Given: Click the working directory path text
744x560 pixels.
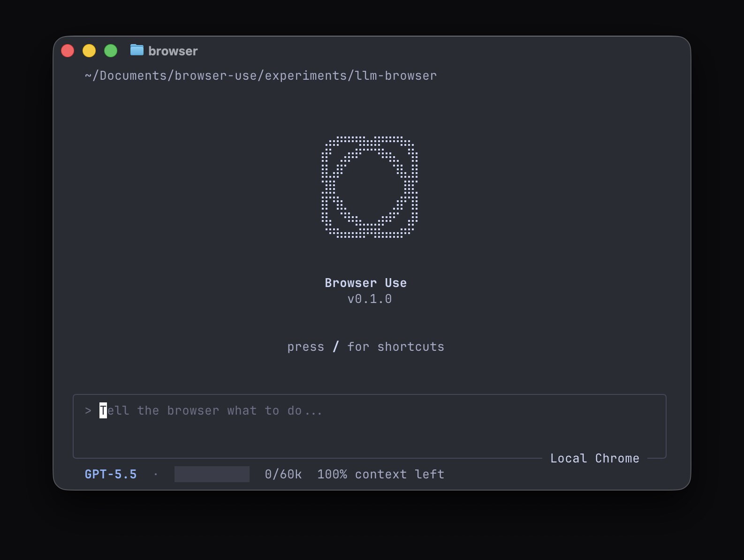Looking at the screenshot, I should pyautogui.click(x=261, y=76).
